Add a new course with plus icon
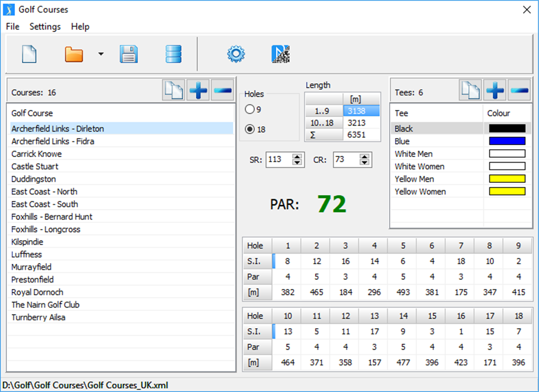The height and width of the screenshot is (392, 539). [x=199, y=91]
